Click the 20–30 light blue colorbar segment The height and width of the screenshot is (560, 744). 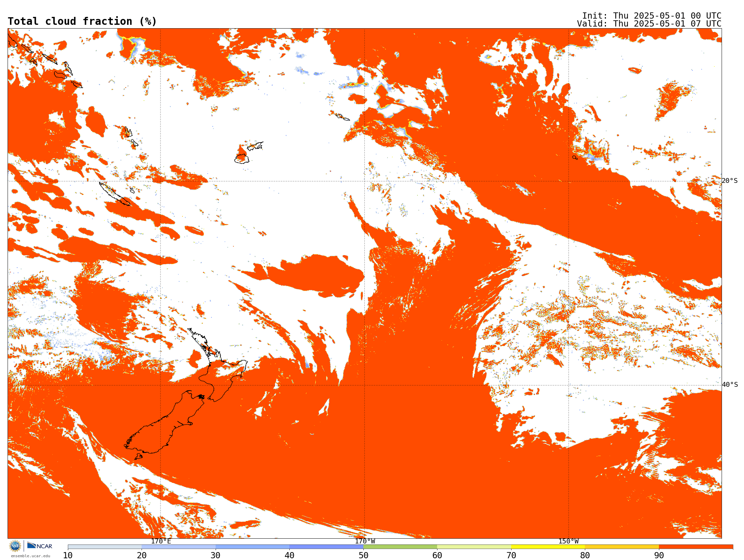tap(179, 547)
